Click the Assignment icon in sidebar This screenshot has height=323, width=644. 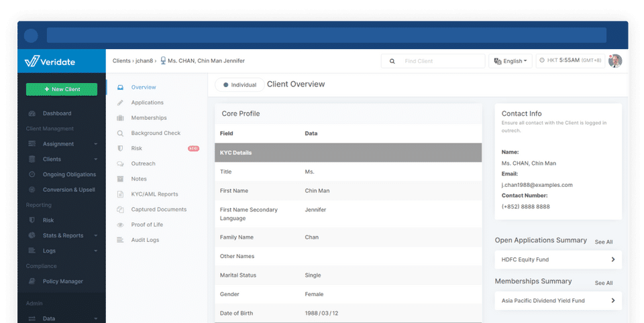click(32, 143)
